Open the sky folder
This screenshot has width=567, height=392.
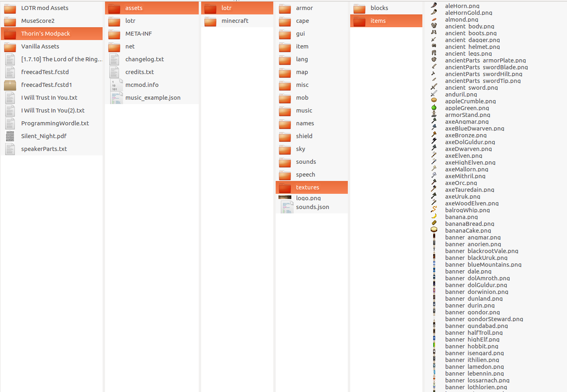pyautogui.click(x=312, y=149)
